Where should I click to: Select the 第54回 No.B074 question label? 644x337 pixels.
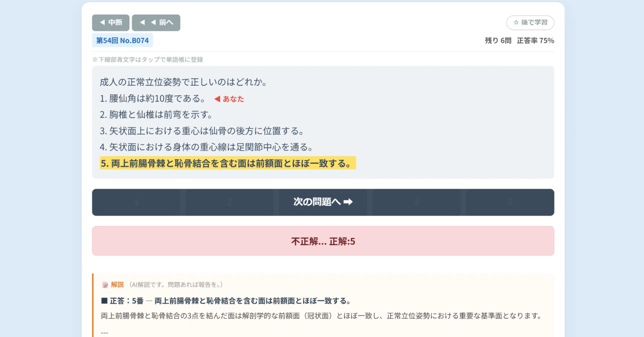coord(122,40)
